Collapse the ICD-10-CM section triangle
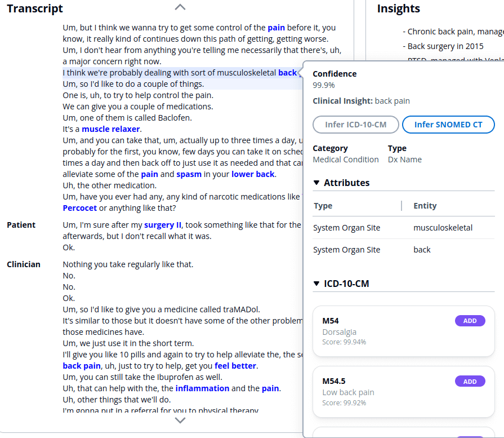 [x=317, y=284]
